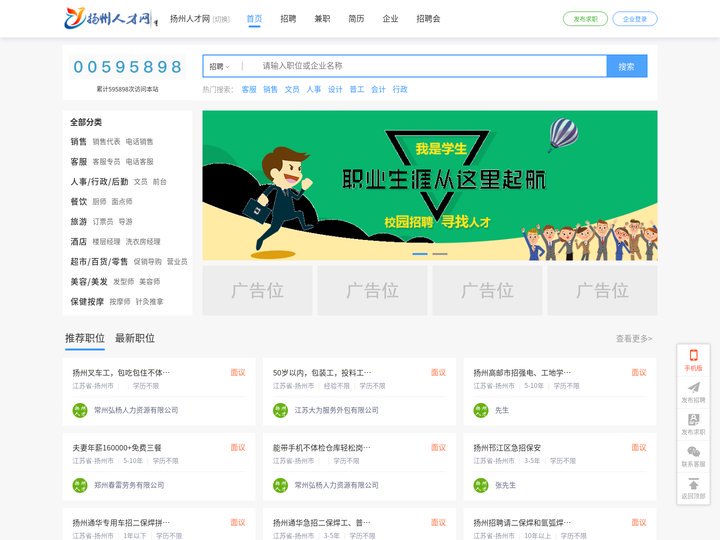
Task: Click avatar icon beside 郑州春雷劳务有限公司
Action: click(x=80, y=485)
